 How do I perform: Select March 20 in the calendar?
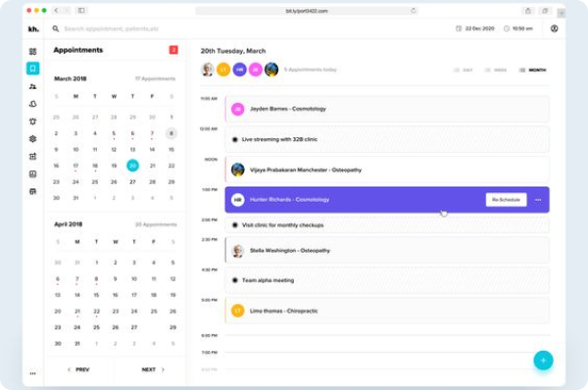pyautogui.click(x=132, y=166)
